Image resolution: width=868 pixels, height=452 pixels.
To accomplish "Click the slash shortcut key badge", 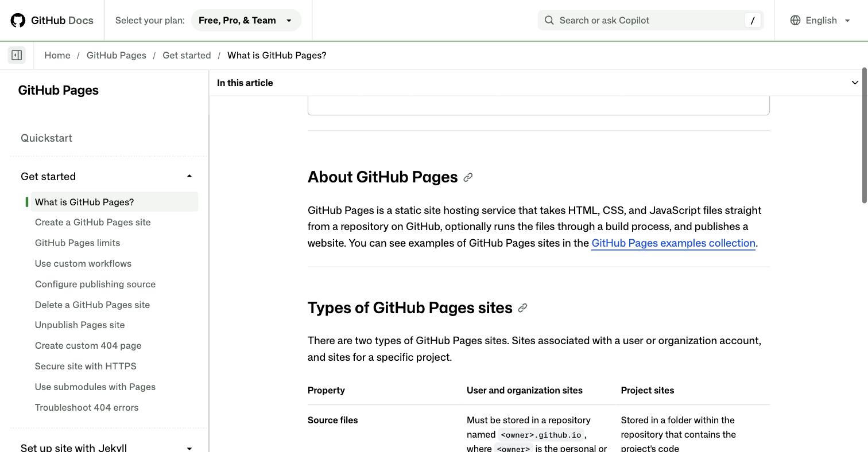I will point(753,21).
